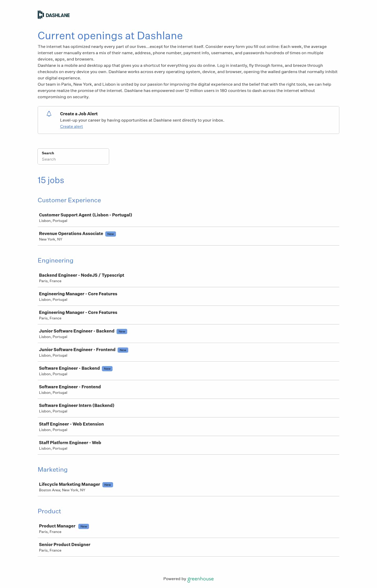The height and width of the screenshot is (588, 377).
Task: Open Staff Platform Engineer - Web job
Action: (x=70, y=443)
